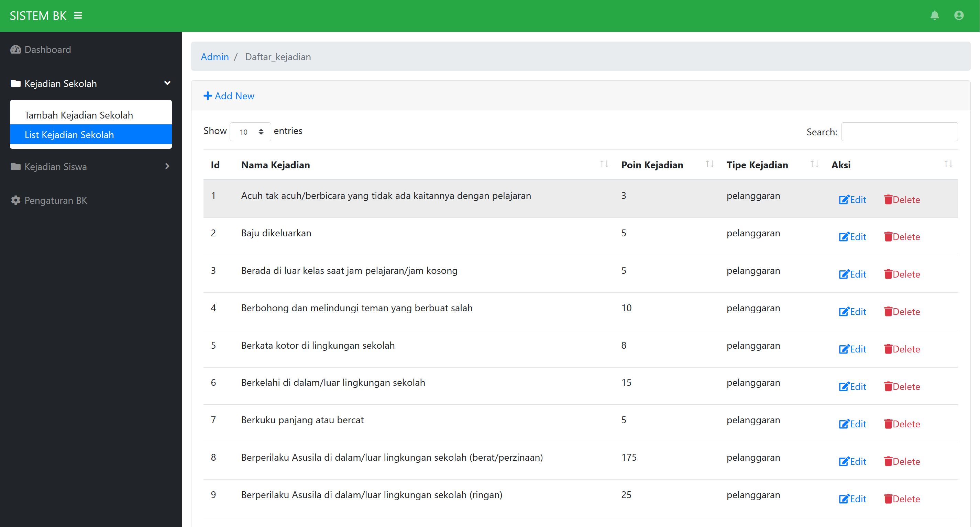Sort by Tipe Kejadian column arrows
This screenshot has height=527, width=980.
pos(815,164)
